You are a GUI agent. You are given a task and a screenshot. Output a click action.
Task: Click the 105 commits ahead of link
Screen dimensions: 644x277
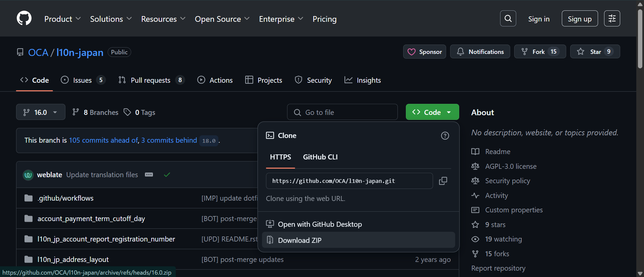click(104, 140)
